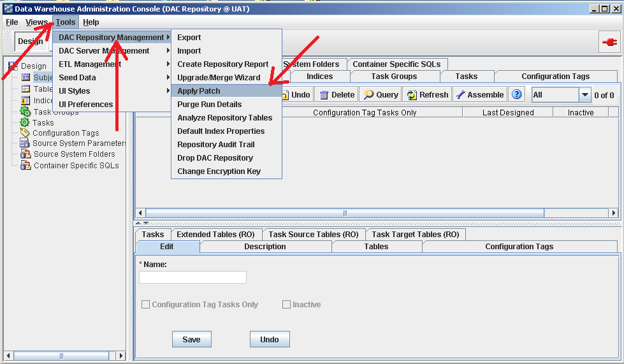Click the Delete trash can button
This screenshot has height=364, width=624.
pos(337,95)
